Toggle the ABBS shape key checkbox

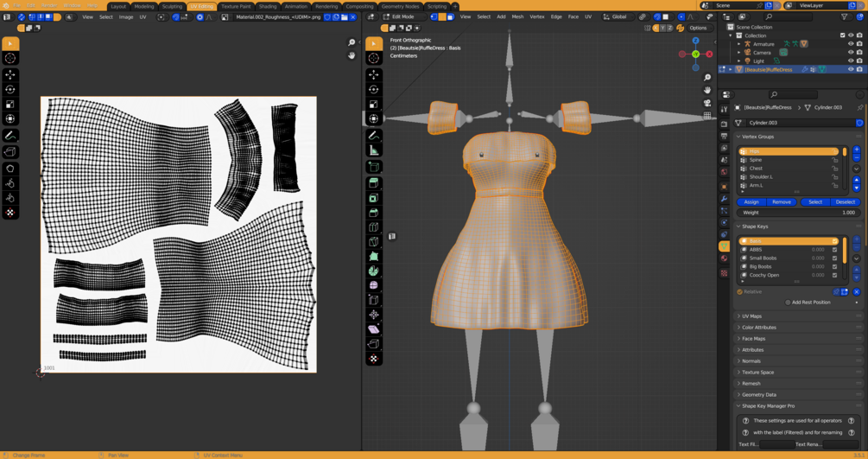[834, 250]
